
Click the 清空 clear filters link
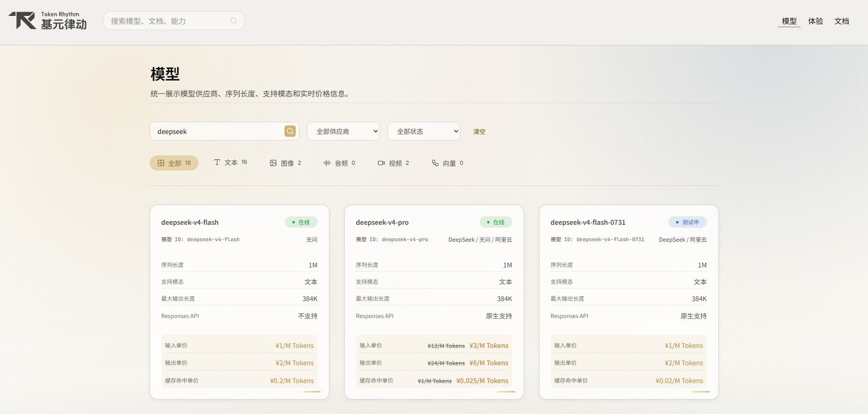click(x=479, y=132)
